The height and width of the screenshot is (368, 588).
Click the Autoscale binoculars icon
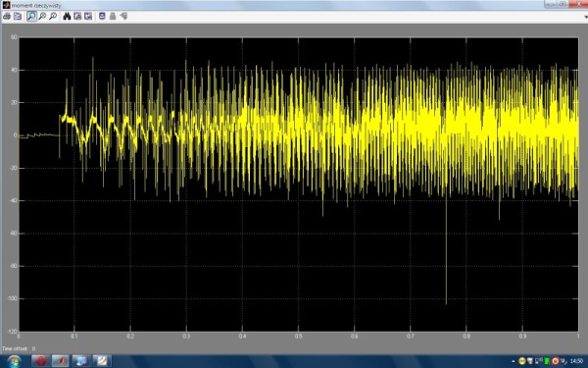tap(67, 16)
